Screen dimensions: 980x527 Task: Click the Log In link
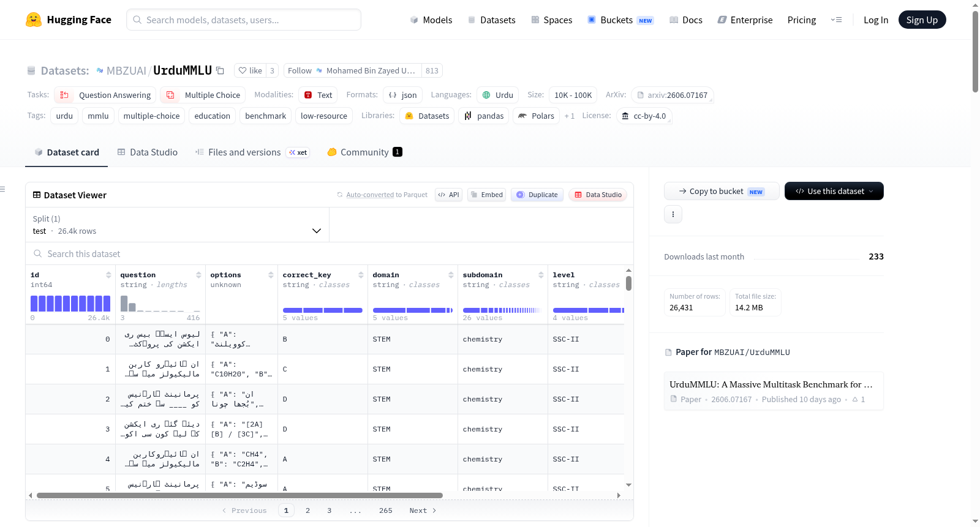point(875,20)
